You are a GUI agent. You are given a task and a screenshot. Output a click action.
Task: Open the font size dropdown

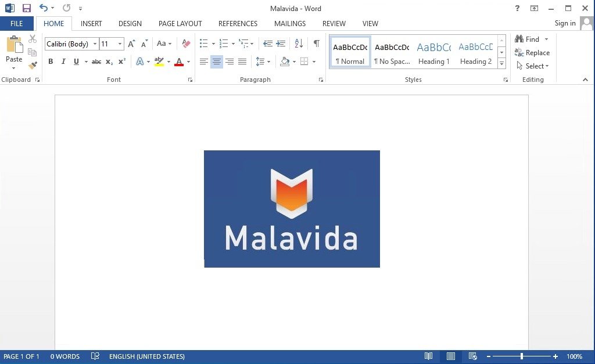[x=120, y=44]
